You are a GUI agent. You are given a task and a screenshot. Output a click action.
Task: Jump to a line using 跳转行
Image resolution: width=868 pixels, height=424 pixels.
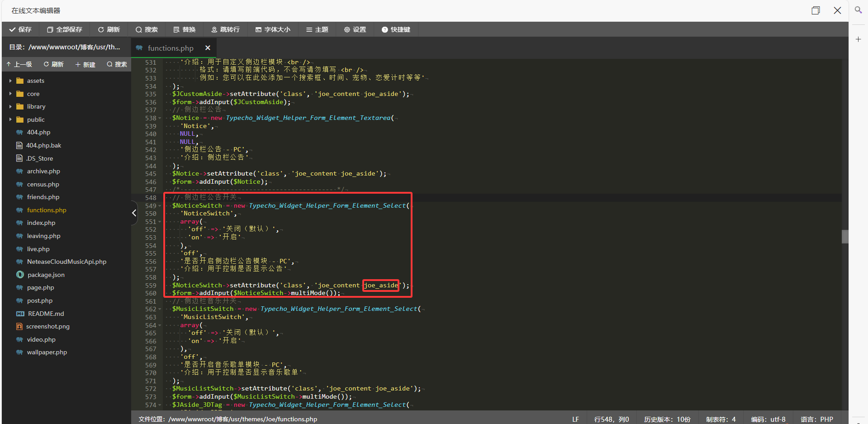(x=225, y=29)
